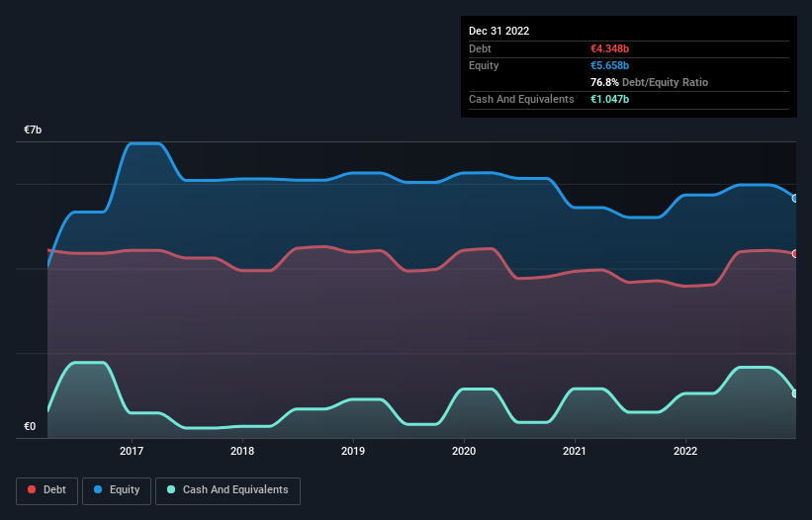The height and width of the screenshot is (520, 812).
Task: Click the 2020 x-axis label
Action: (x=464, y=451)
